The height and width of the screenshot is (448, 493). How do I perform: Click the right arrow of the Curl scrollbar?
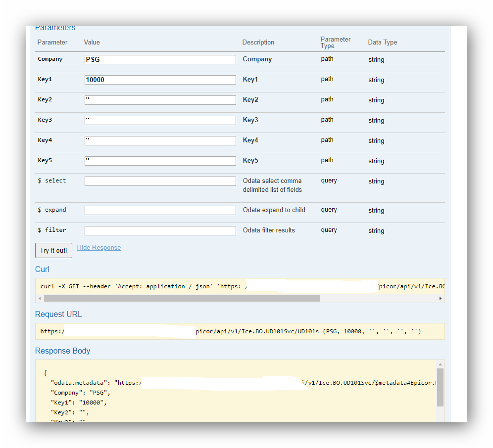coord(440,298)
